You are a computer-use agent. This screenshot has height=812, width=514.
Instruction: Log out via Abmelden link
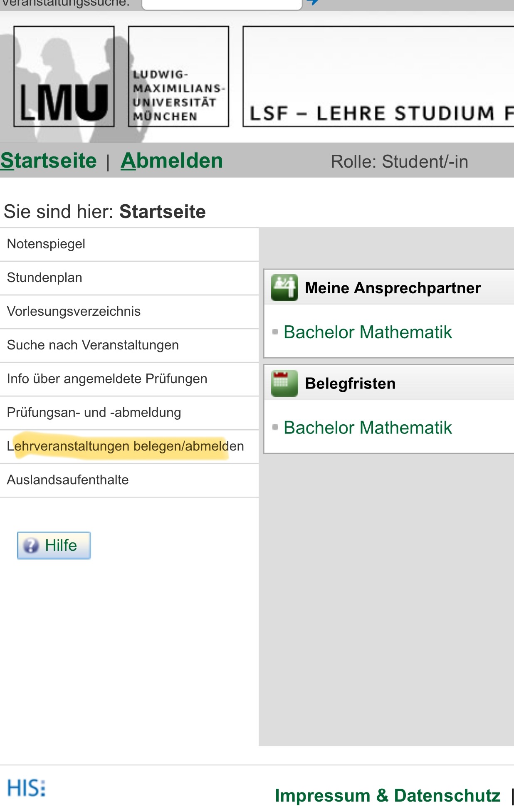[172, 161]
